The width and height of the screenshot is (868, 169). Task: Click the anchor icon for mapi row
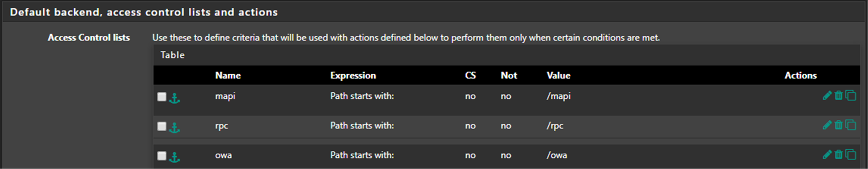click(x=175, y=98)
